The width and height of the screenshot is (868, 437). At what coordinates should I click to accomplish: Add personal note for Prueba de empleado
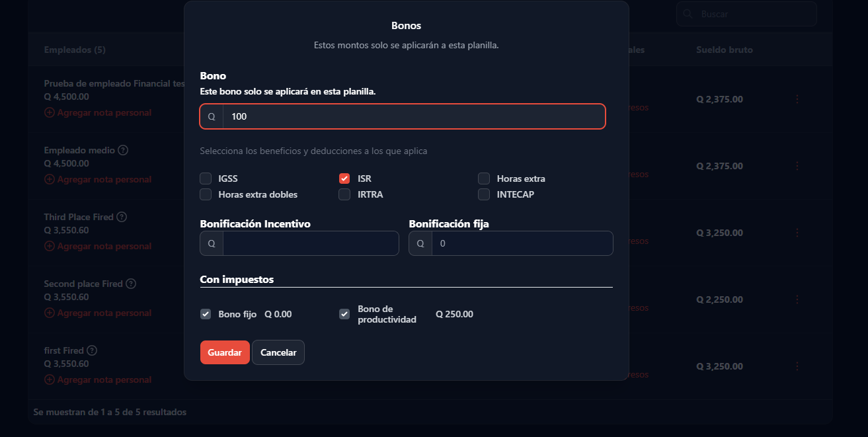click(x=98, y=112)
